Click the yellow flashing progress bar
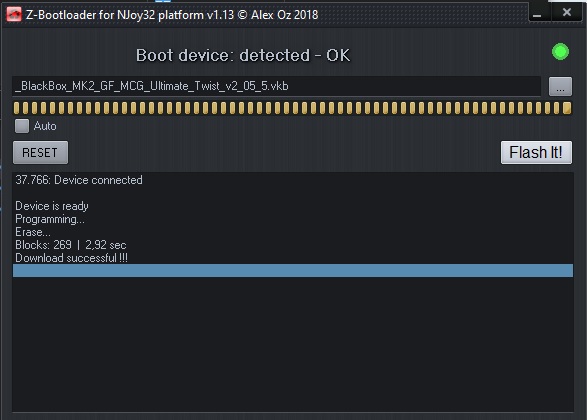 point(292,108)
